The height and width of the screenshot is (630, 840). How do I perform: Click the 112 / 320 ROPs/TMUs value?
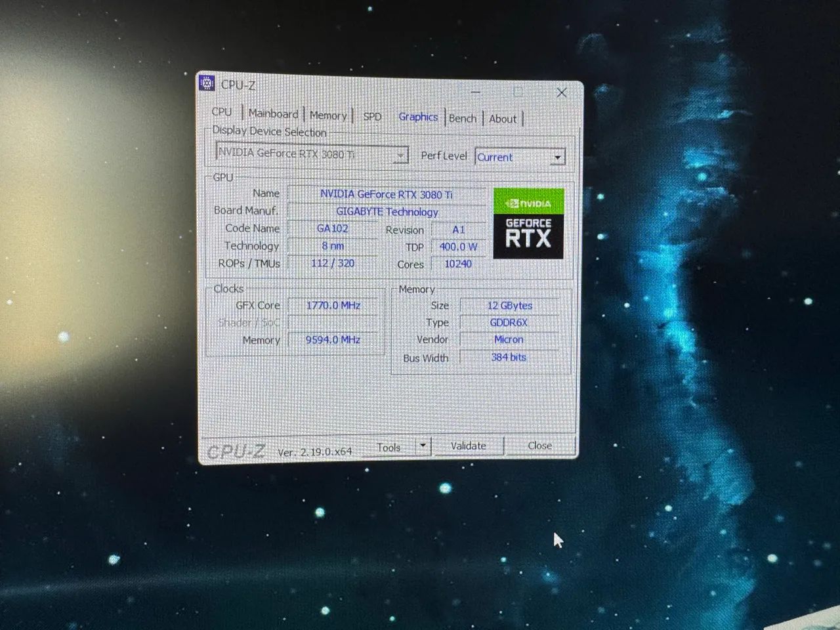point(333,263)
